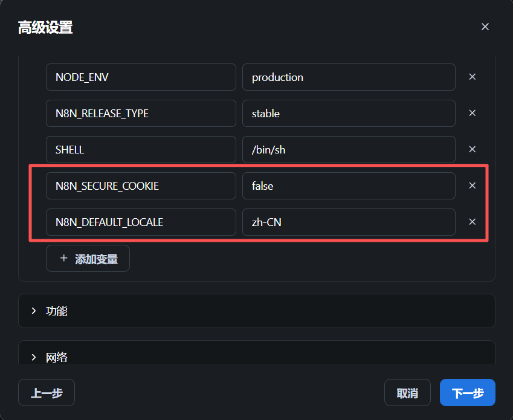
Task: Close the 高级设置 dialog
Action: tap(485, 27)
